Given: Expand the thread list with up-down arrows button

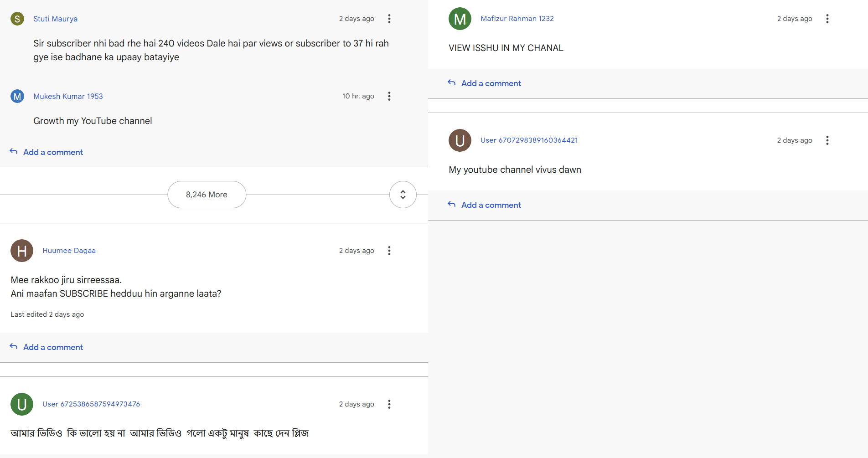Looking at the screenshot, I should (403, 195).
